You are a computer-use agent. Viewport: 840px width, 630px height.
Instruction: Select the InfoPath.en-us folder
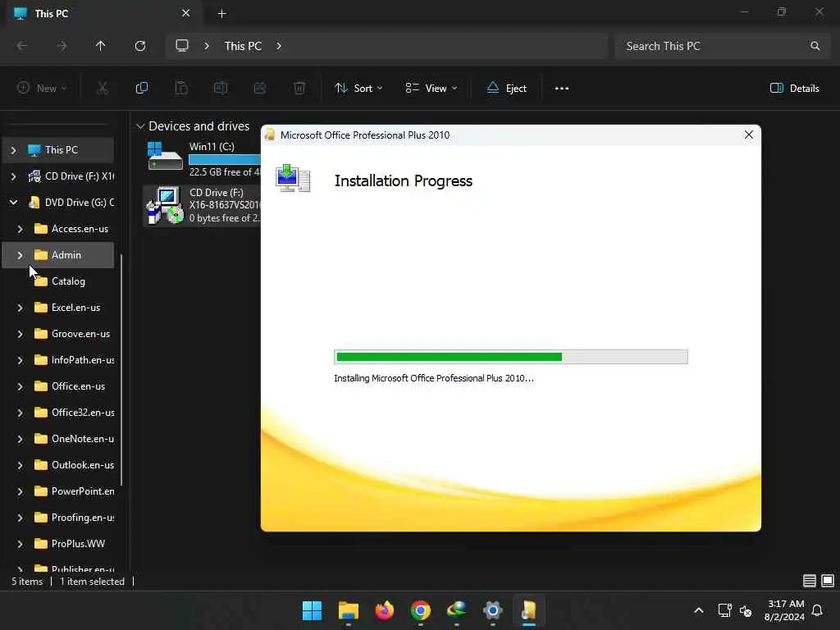point(83,360)
